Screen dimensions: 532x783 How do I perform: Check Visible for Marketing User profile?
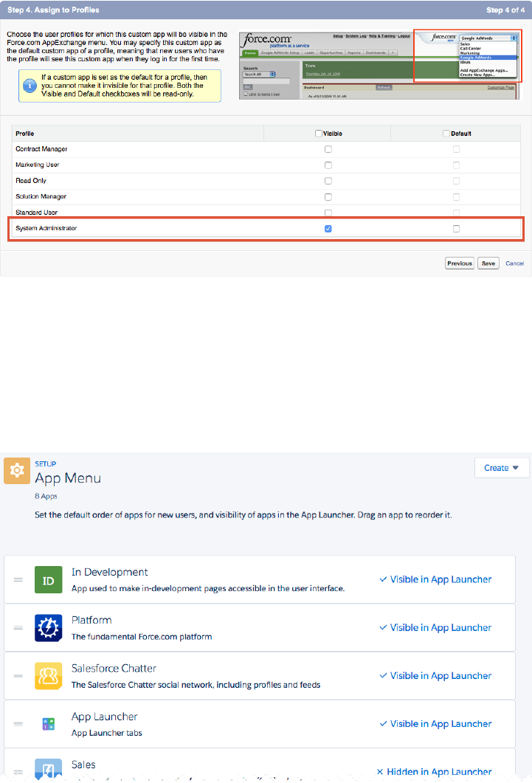[x=328, y=165]
